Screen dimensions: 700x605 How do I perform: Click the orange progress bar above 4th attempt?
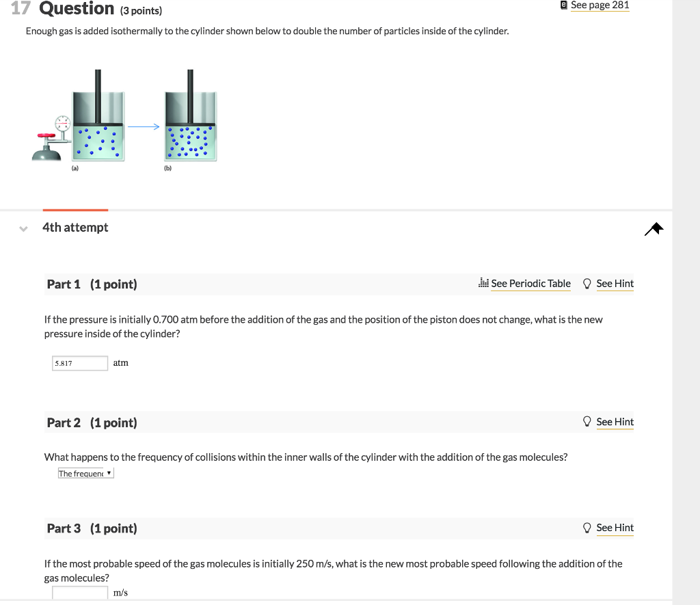[75, 209]
